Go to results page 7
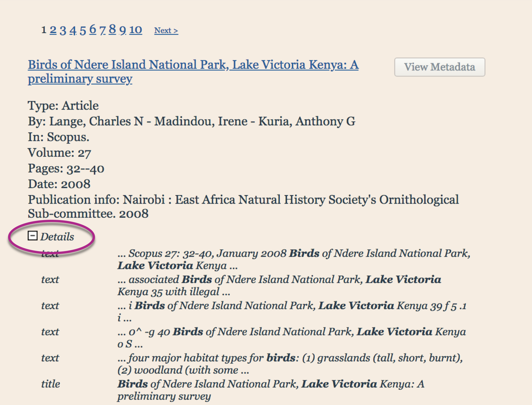Screen dimensions: 532x405 [x=103, y=30]
